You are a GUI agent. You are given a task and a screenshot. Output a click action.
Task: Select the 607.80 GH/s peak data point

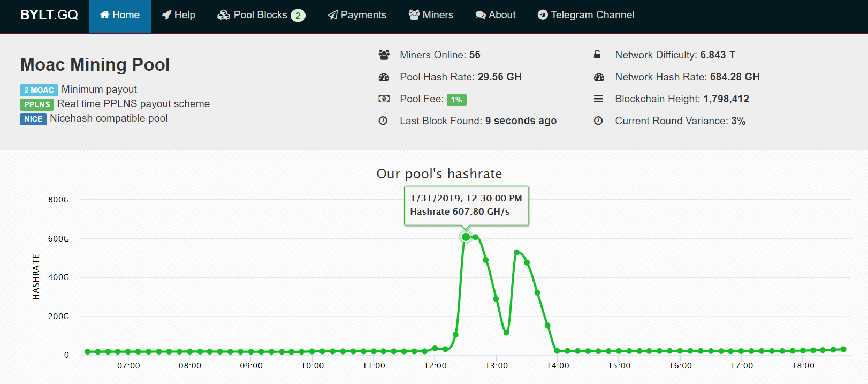point(466,237)
